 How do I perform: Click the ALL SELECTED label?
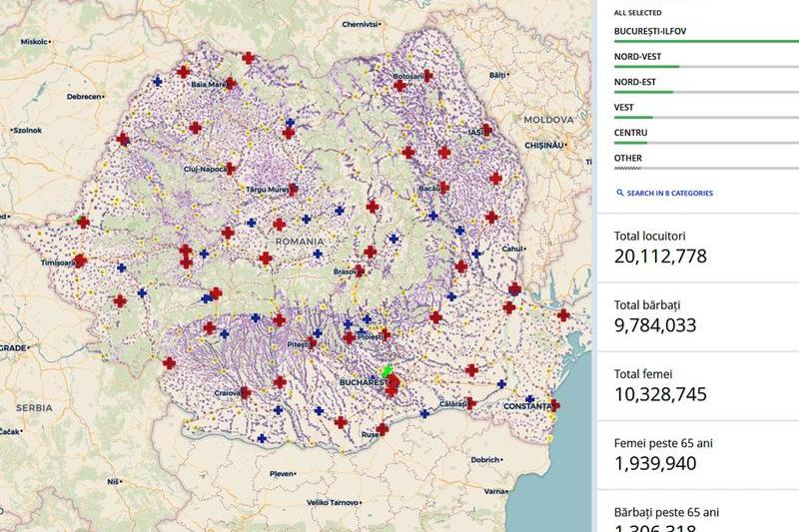coord(635,12)
